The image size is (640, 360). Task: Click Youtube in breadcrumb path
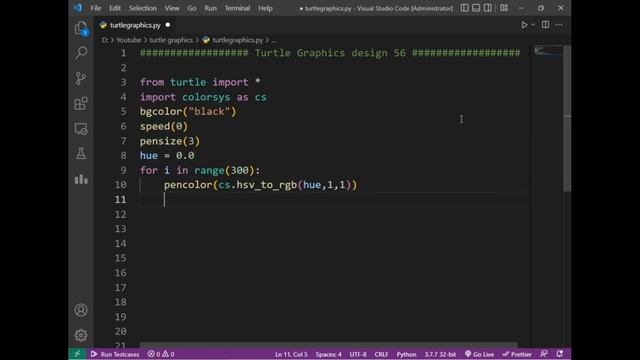click(x=129, y=40)
